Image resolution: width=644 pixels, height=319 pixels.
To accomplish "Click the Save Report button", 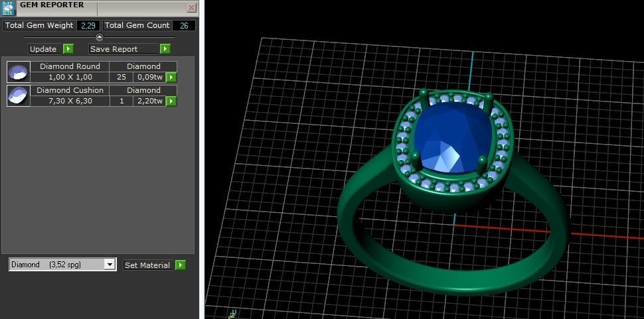I will tap(124, 49).
